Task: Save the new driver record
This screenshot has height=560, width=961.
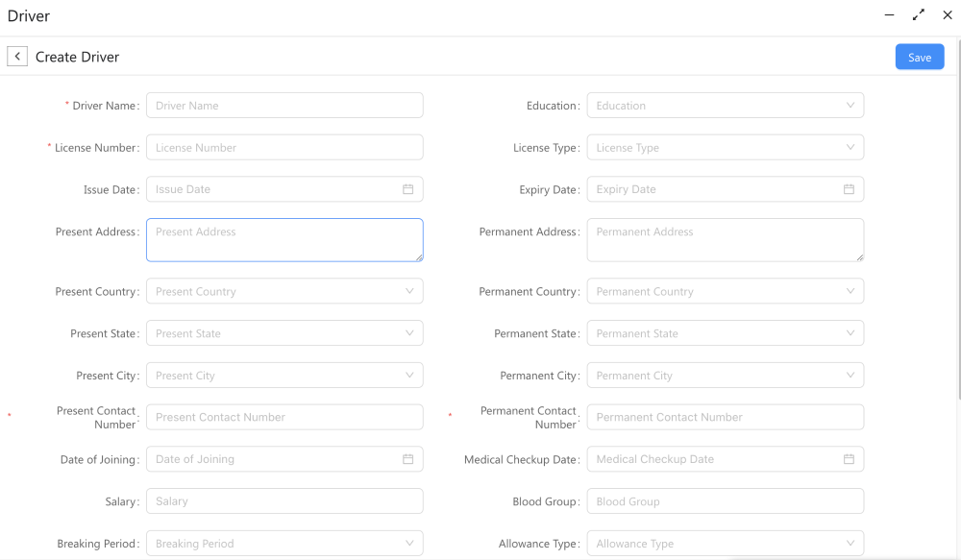Action: [919, 58]
